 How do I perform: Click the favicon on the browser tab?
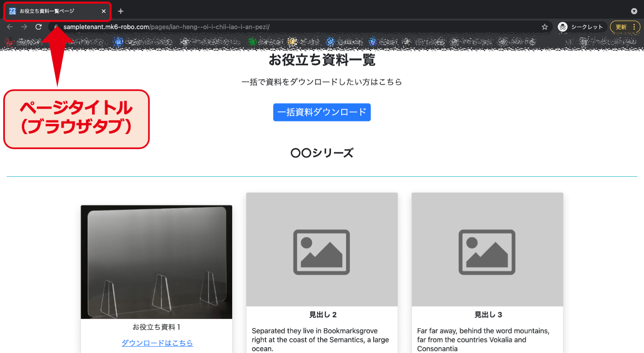click(13, 11)
